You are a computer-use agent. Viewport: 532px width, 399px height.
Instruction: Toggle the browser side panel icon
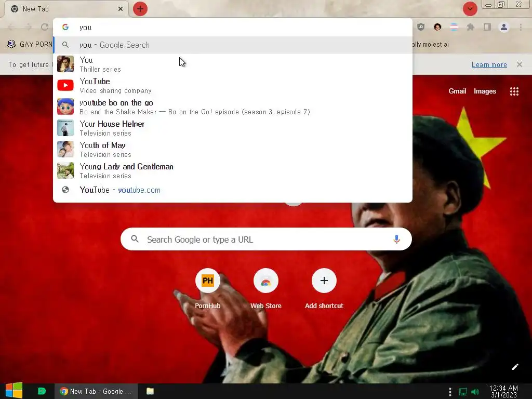(x=487, y=27)
